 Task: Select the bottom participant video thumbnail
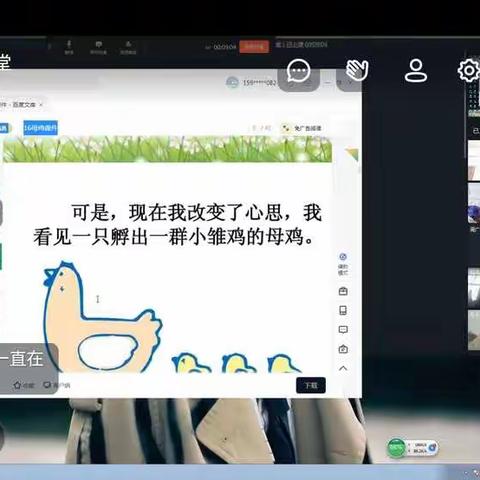click(474, 330)
